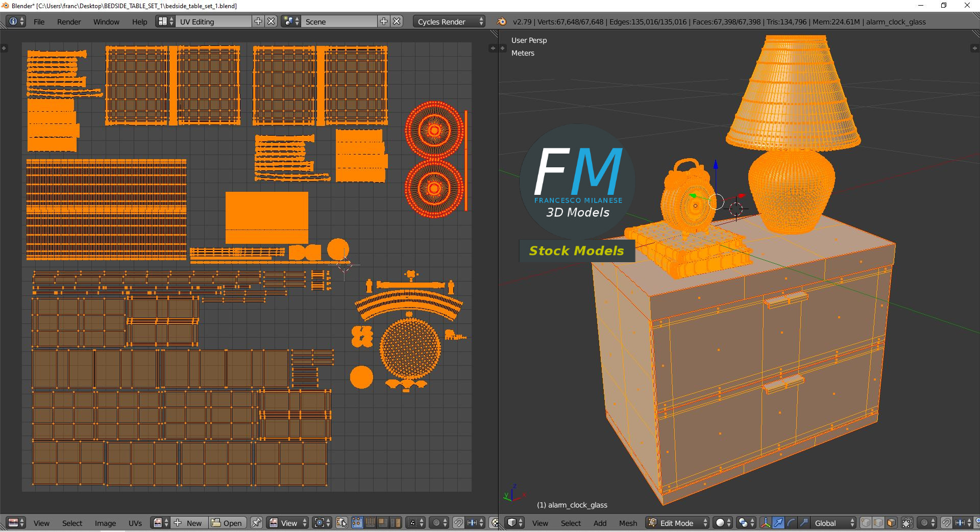Image resolution: width=980 pixels, height=532 pixels.
Task: Open the UV snap target selector
Action: pyautogui.click(x=475, y=523)
